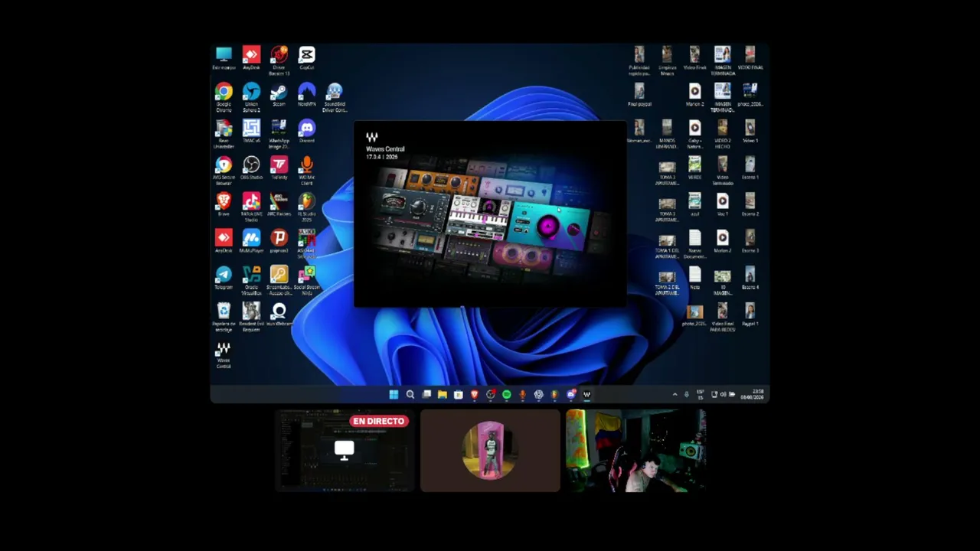Select the Paypal 1 file

pyautogui.click(x=750, y=315)
